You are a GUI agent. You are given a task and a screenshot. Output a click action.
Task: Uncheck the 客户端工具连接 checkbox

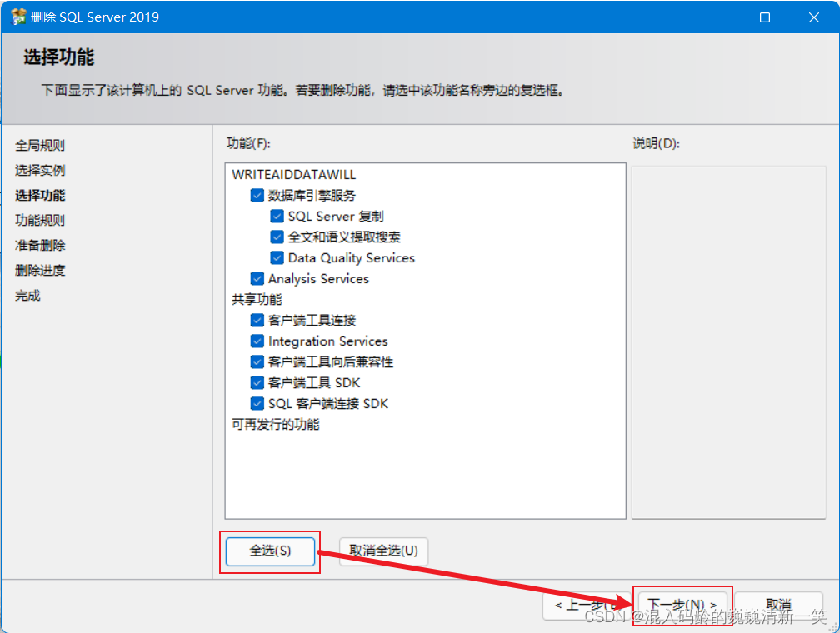point(257,321)
